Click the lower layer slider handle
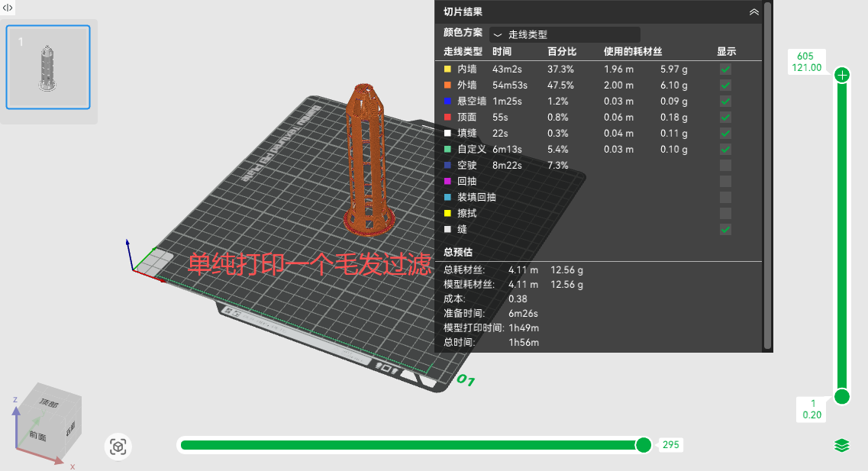The height and width of the screenshot is (471, 868). tap(842, 396)
